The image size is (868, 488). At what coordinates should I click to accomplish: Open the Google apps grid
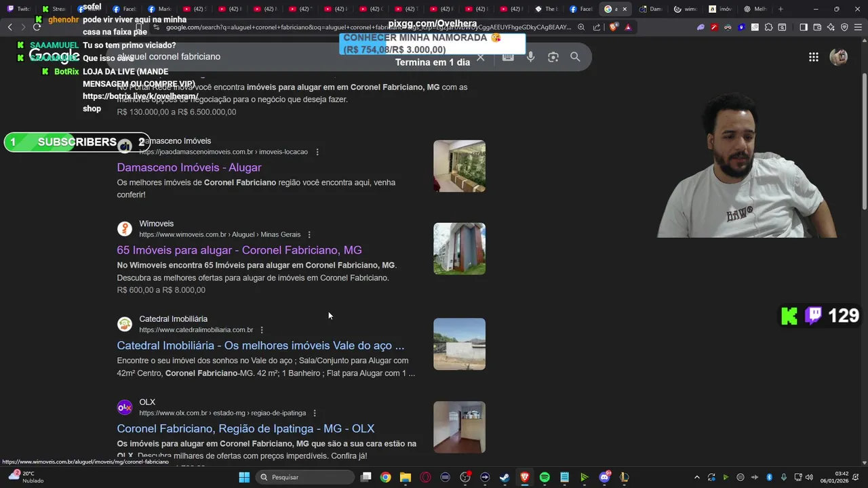pyautogui.click(x=814, y=57)
